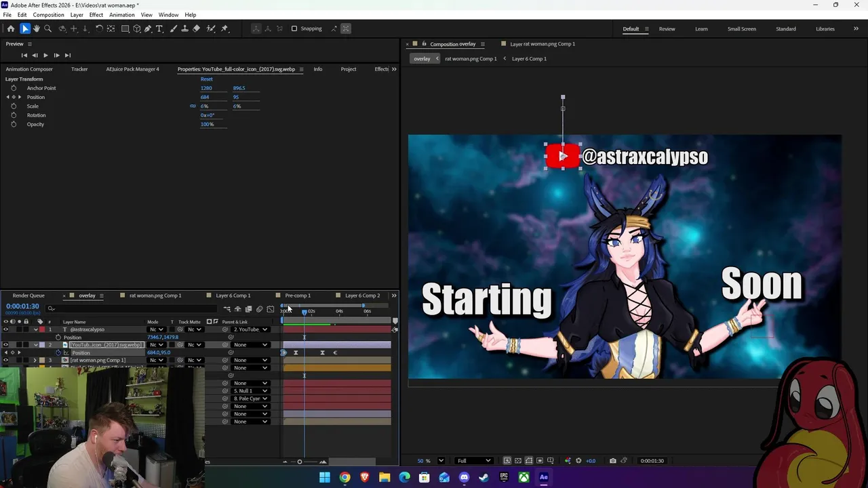Open the Animation menu
868x488 pixels.
coord(121,15)
